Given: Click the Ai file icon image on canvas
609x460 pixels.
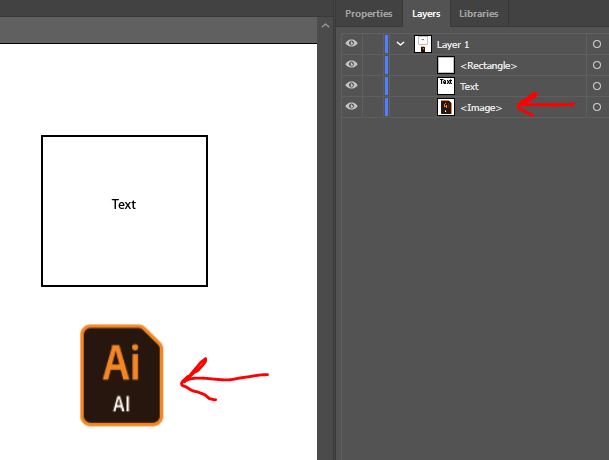Looking at the screenshot, I should [x=122, y=375].
